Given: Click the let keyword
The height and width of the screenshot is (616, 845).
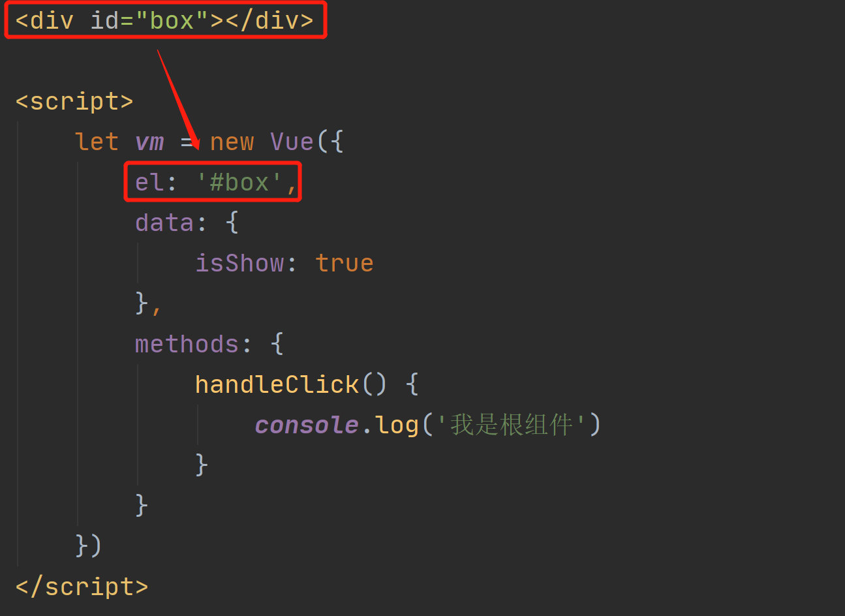Looking at the screenshot, I should click(x=97, y=142).
